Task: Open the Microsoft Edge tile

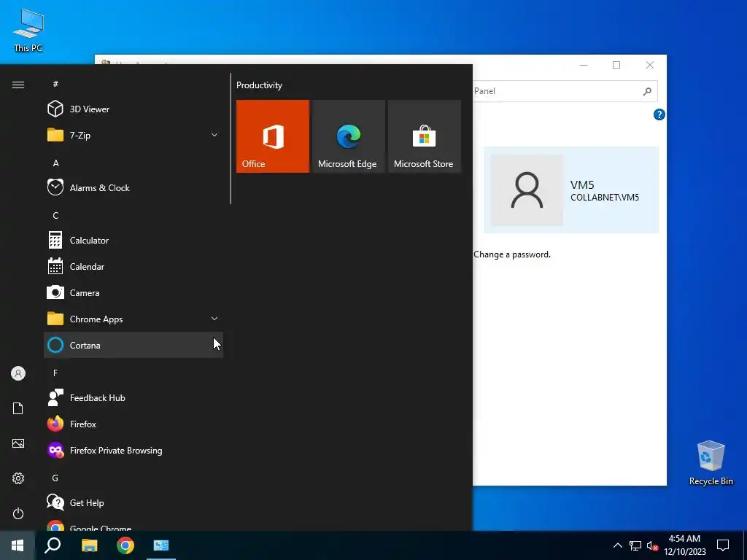Action: 348,136
